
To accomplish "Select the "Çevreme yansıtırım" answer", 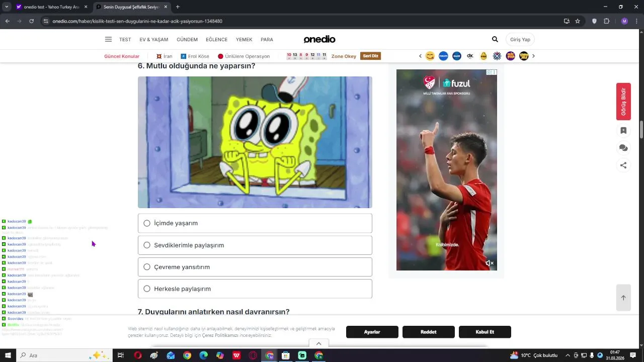I will pyautogui.click(x=255, y=267).
